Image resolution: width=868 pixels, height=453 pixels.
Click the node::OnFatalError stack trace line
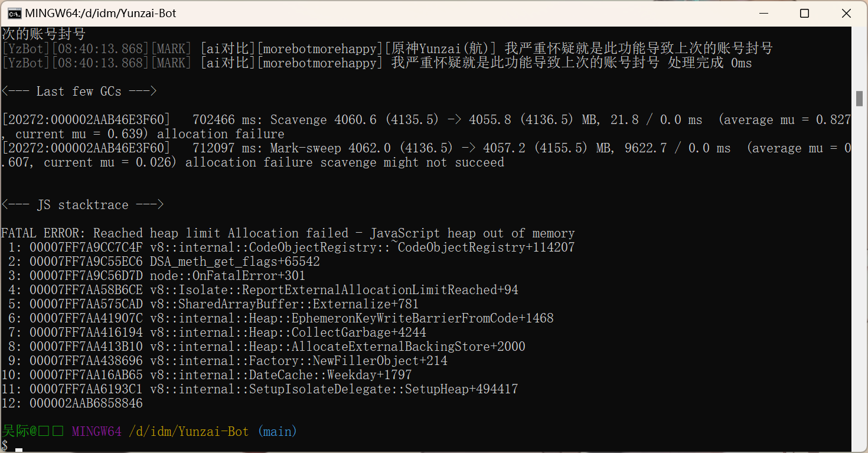[x=152, y=275]
